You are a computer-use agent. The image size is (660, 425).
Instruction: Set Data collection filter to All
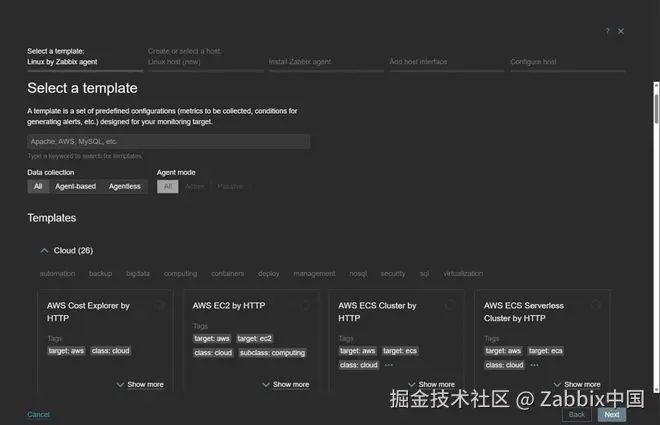point(38,186)
